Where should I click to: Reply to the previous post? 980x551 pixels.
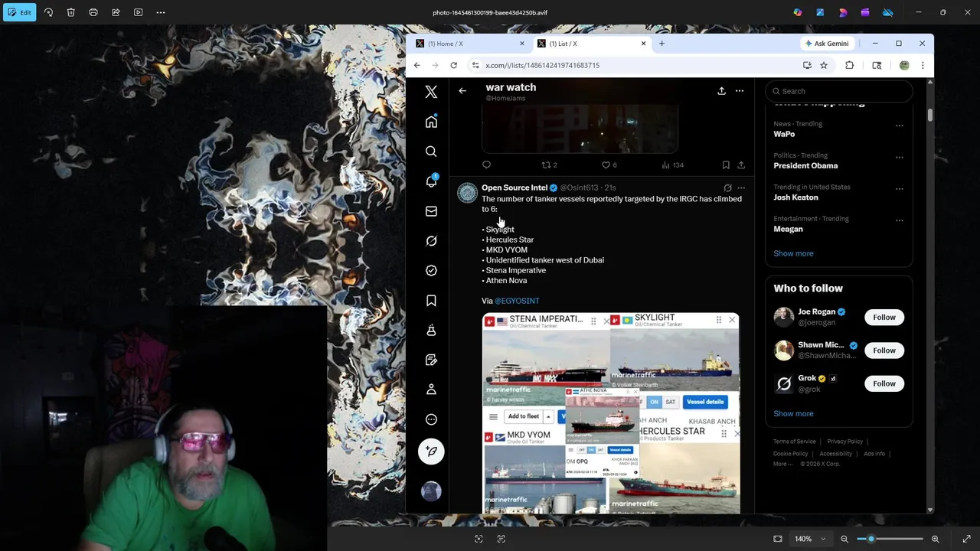pos(486,165)
